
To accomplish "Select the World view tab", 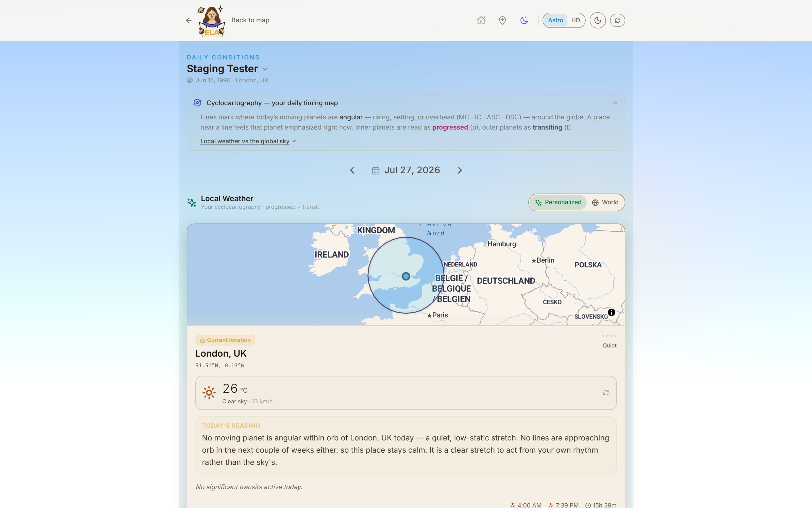I will 605,202.
